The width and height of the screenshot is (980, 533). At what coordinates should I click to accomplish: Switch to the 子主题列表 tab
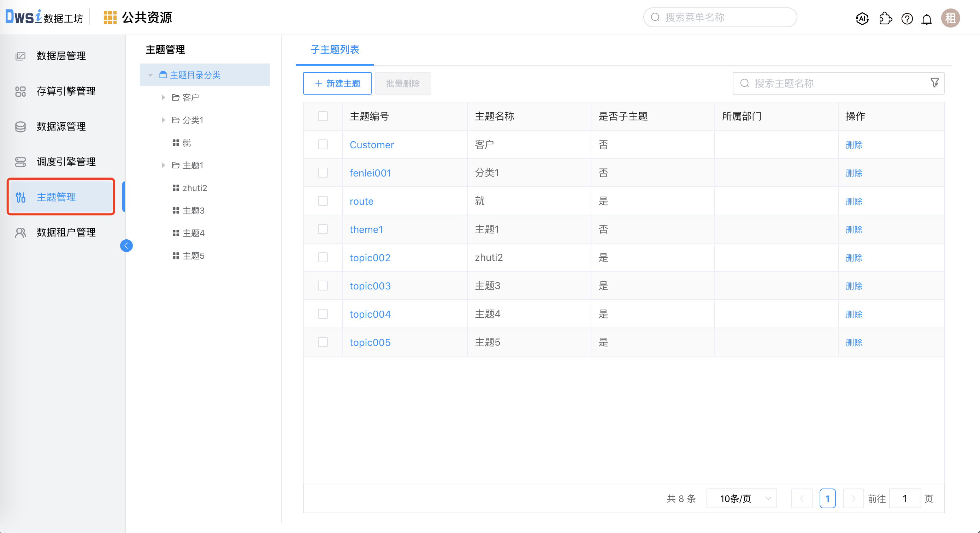334,50
